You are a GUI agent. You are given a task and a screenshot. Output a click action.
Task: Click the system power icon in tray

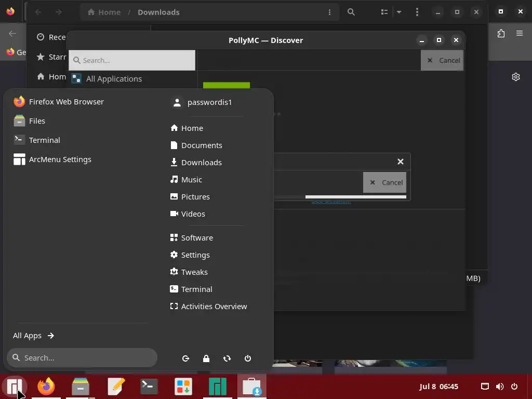(x=514, y=387)
